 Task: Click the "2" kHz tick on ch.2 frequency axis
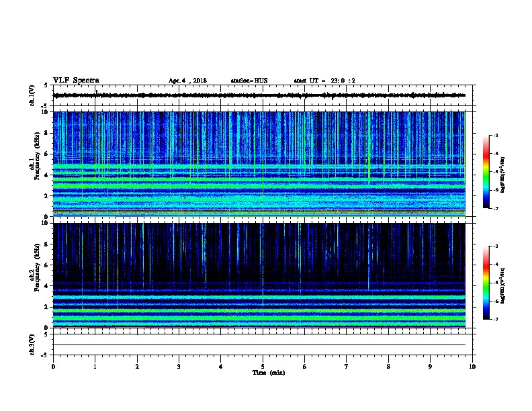46,307
